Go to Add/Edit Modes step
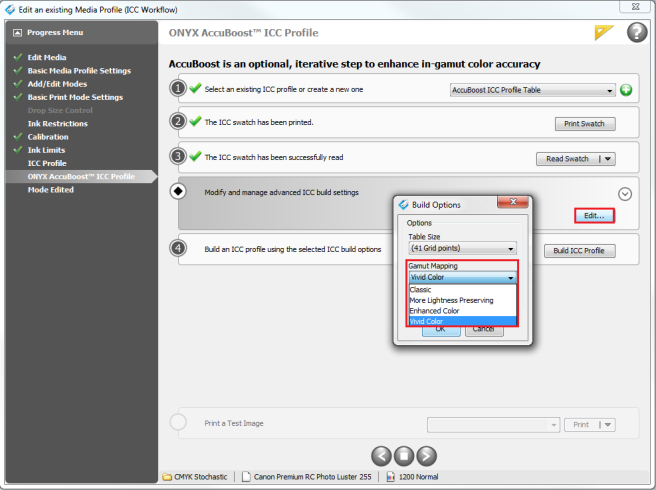The height and width of the screenshot is (490, 656). (57, 84)
